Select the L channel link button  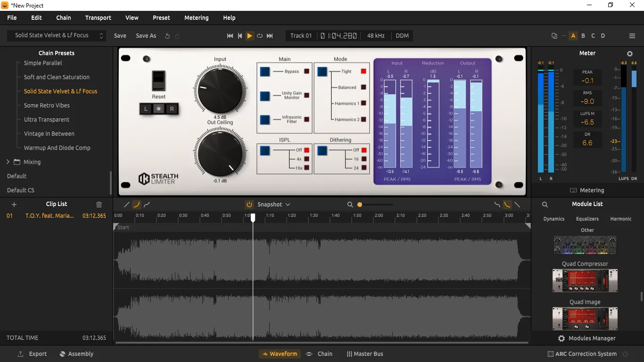pos(146,109)
